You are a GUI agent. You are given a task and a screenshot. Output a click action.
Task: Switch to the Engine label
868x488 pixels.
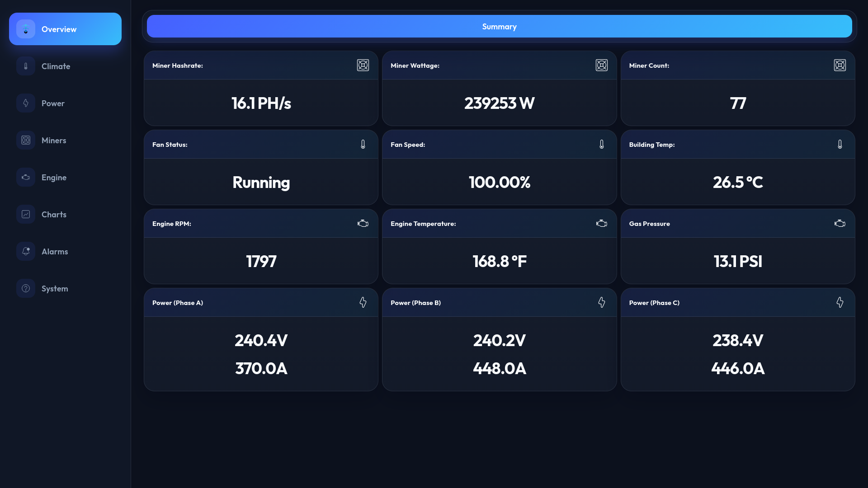tap(54, 178)
